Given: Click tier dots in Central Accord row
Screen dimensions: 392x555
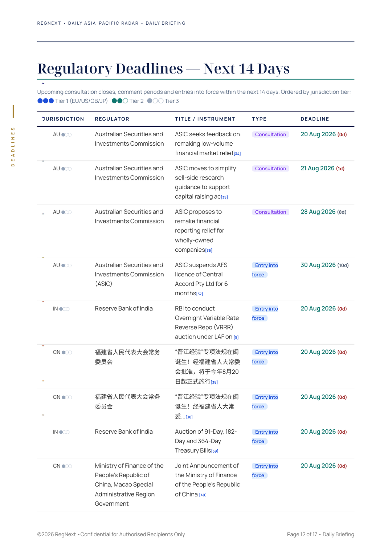Looking at the screenshot, I should [66, 266].
